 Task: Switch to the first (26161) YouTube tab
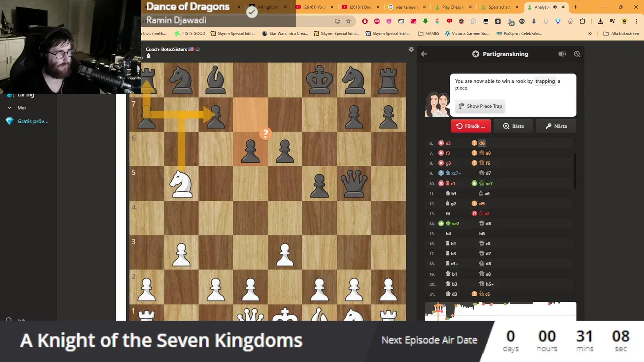pos(313,7)
